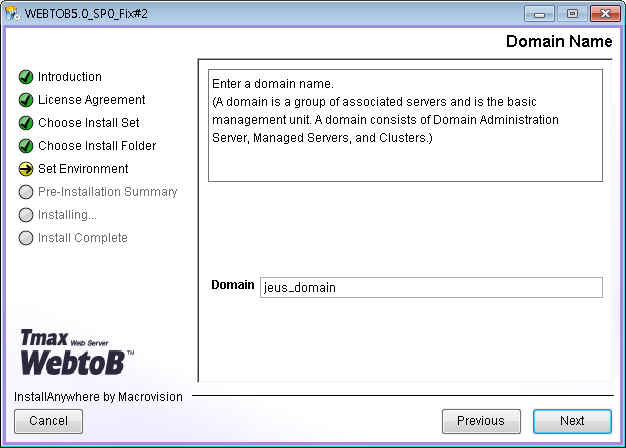
Task: Select the Set Environment step label
Action: pyautogui.click(x=83, y=169)
